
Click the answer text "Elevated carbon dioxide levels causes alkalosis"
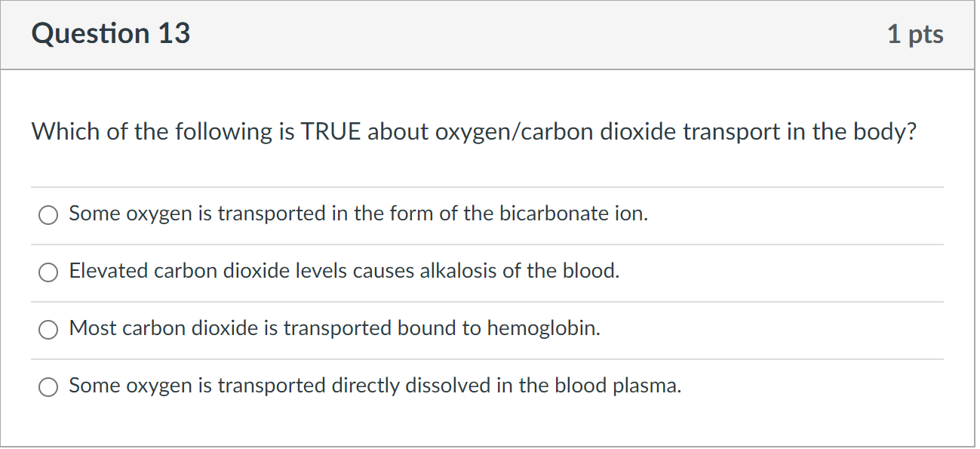(x=344, y=272)
